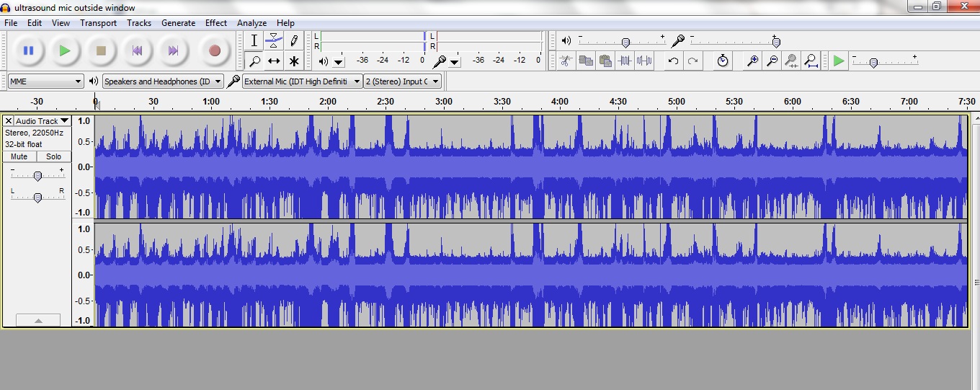
Task: Choose the Time Shift tool
Action: (274, 61)
